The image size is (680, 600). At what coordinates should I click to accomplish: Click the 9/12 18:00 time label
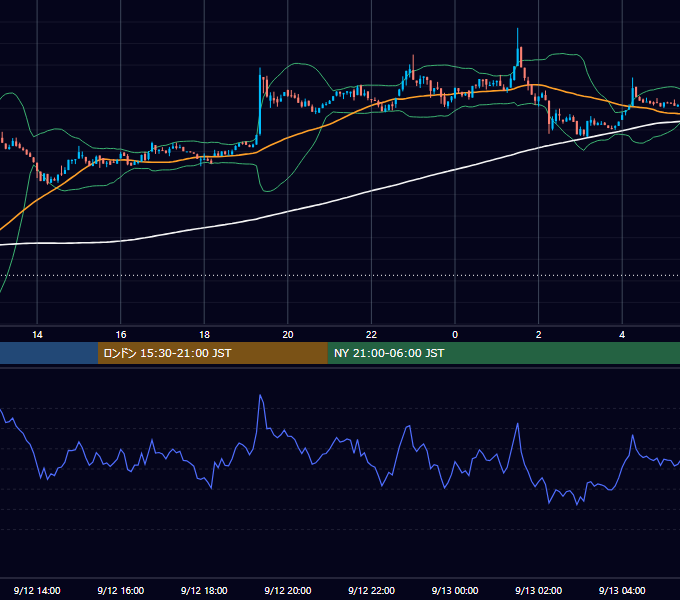coord(204,590)
